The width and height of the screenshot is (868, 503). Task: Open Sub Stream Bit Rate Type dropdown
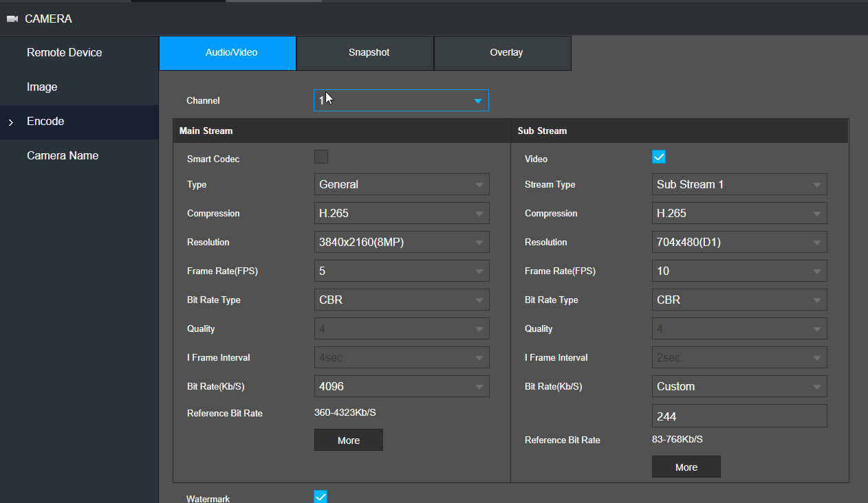[739, 300]
